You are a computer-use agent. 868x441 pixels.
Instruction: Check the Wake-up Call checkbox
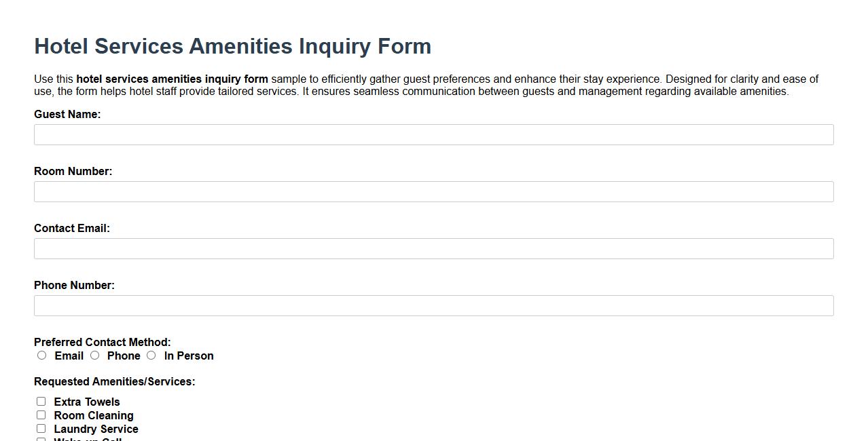click(x=41, y=440)
